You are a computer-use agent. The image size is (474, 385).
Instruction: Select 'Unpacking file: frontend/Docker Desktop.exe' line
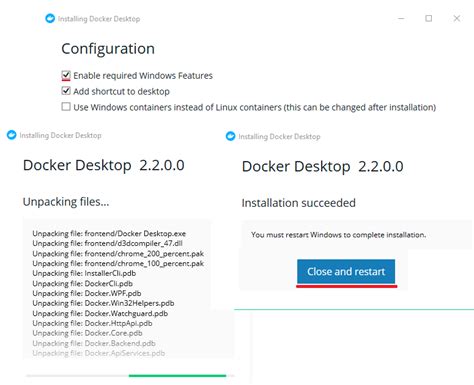[x=109, y=233]
